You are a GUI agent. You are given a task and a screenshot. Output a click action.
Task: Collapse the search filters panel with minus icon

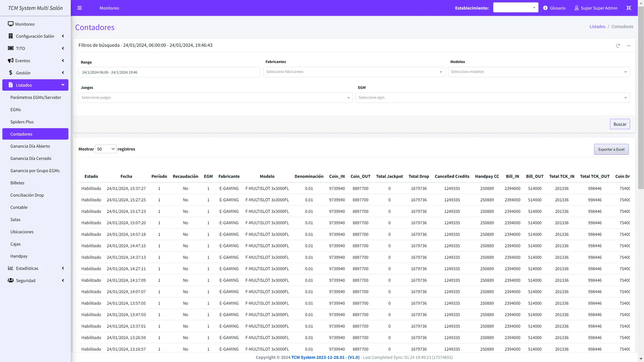pos(629,46)
